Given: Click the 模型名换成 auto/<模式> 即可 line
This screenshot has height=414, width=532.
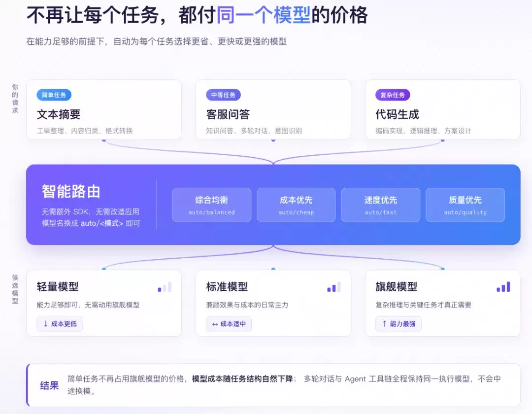Looking at the screenshot, I should pyautogui.click(x=91, y=223).
